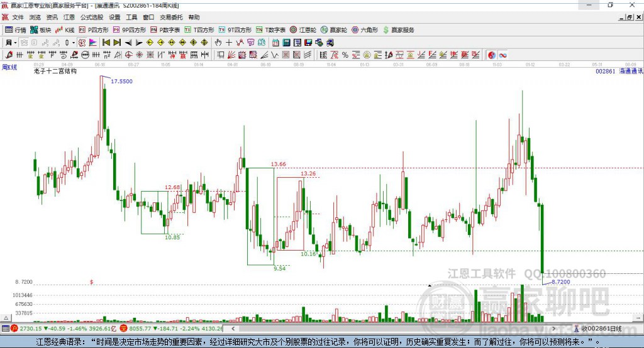Jump to last bar with the skip-to-end icon

(x=117, y=43)
